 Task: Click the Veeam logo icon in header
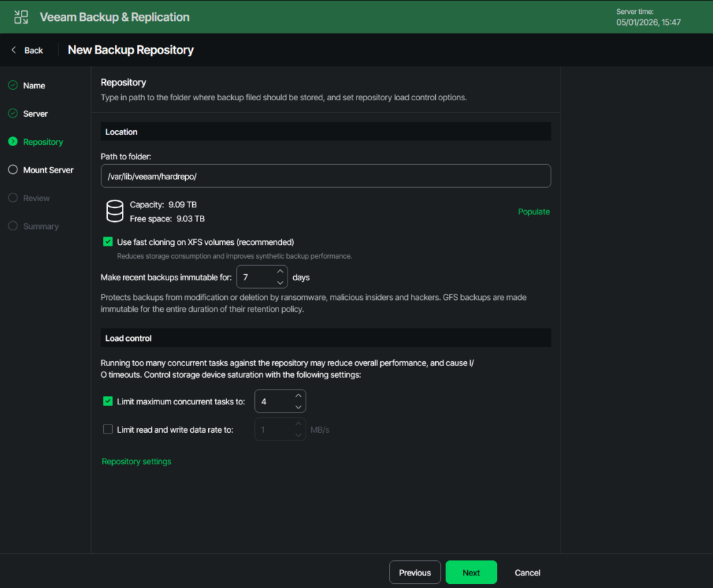(22, 17)
